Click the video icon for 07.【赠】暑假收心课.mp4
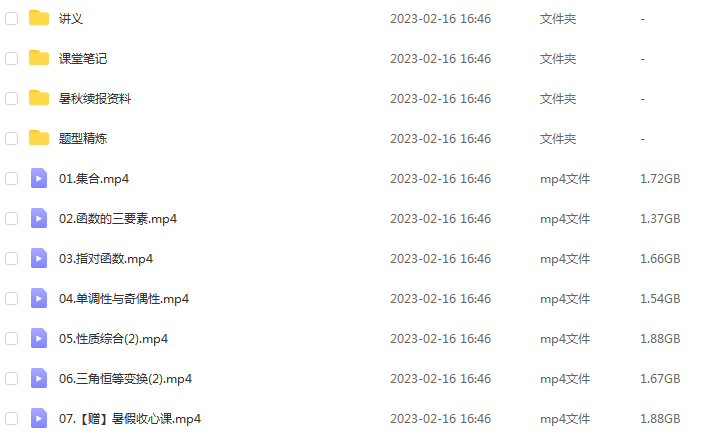The height and width of the screenshot is (436, 709). coord(39,418)
